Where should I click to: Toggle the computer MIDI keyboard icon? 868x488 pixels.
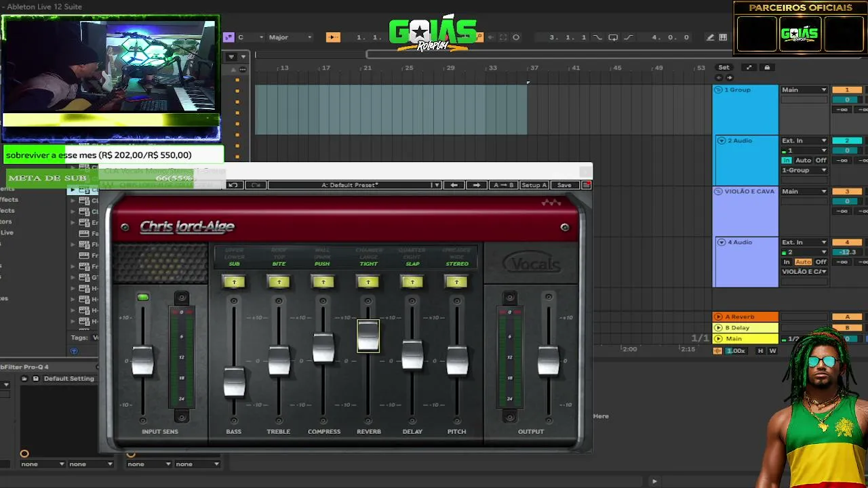(x=723, y=37)
